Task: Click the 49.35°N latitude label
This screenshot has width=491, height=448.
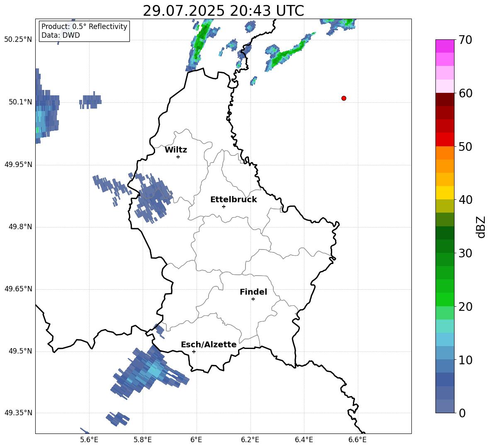Action: [x=18, y=413]
